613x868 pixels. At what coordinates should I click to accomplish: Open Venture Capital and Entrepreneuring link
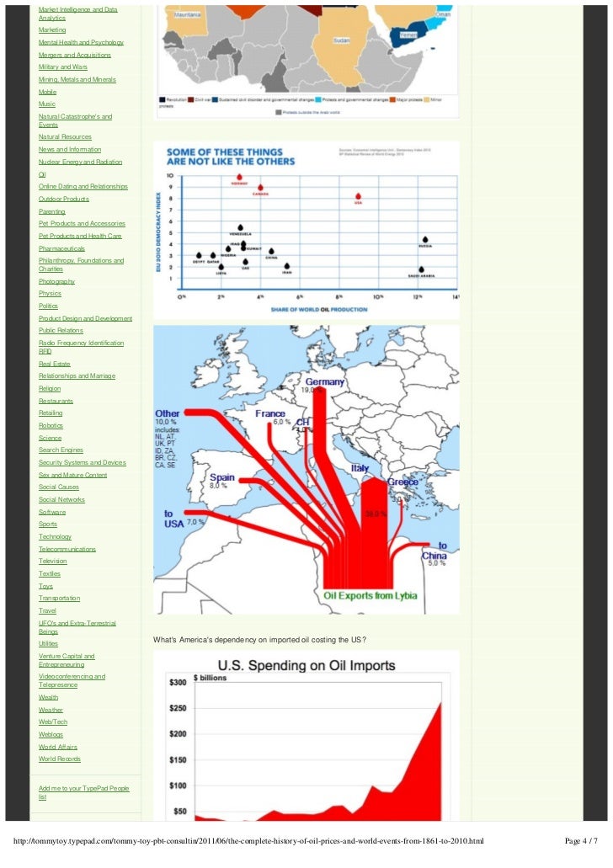67,660
